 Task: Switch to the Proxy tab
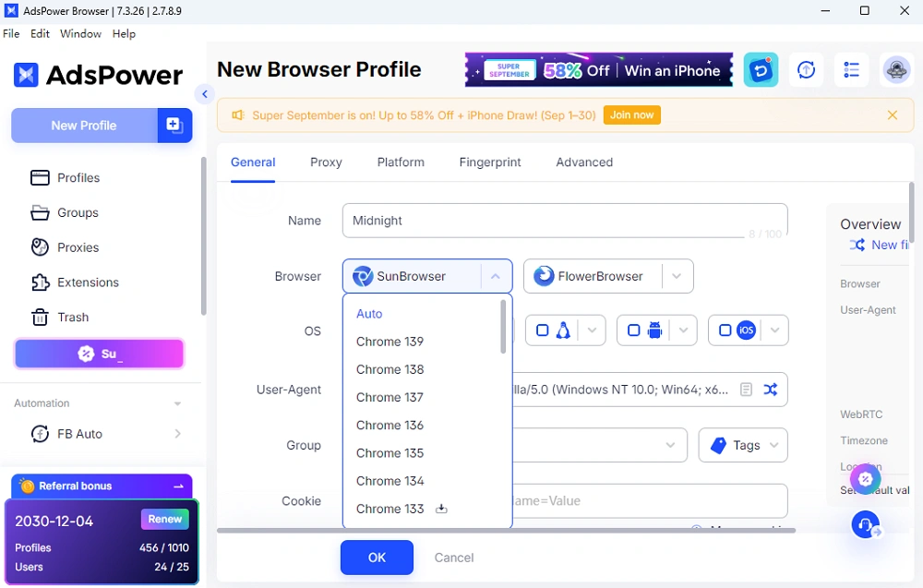coord(326,162)
